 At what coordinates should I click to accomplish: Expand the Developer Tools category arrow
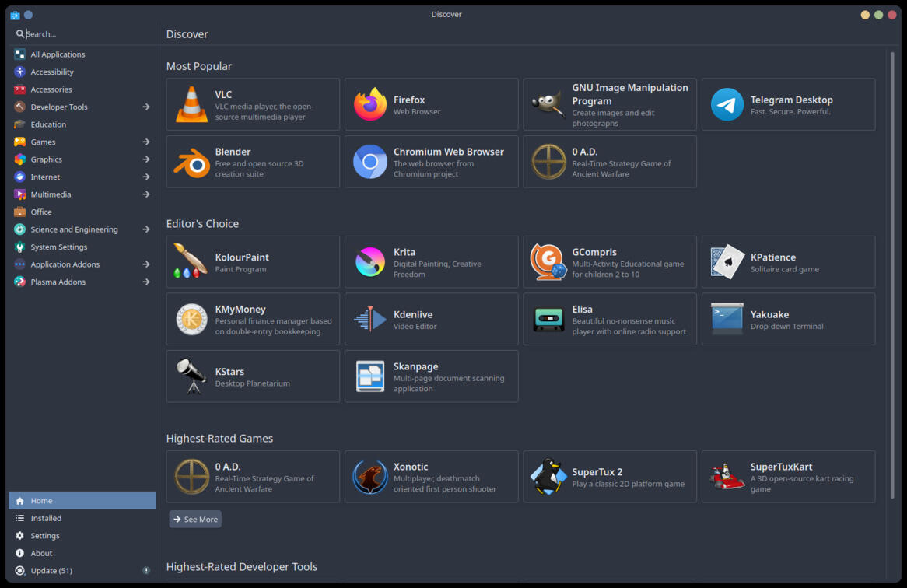tap(146, 107)
